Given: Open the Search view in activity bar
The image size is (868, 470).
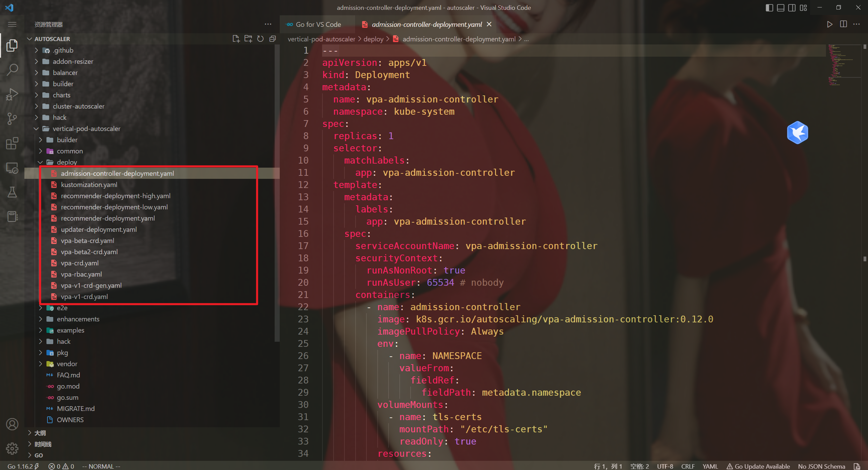Looking at the screenshot, I should 12,70.
